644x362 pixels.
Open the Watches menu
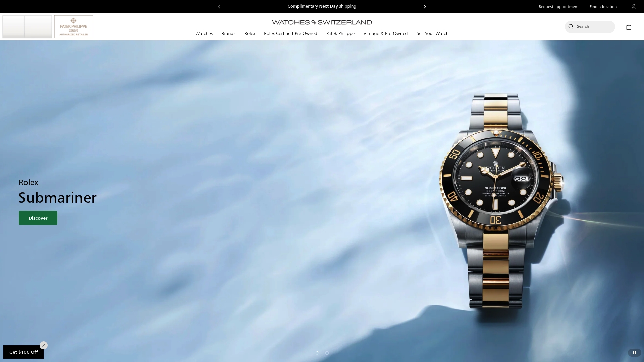point(204,33)
